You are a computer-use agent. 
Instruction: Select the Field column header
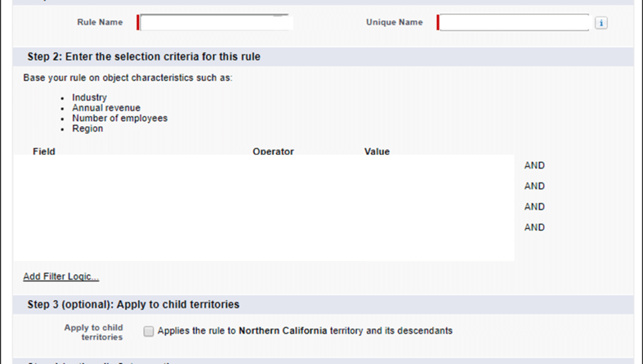[44, 151]
